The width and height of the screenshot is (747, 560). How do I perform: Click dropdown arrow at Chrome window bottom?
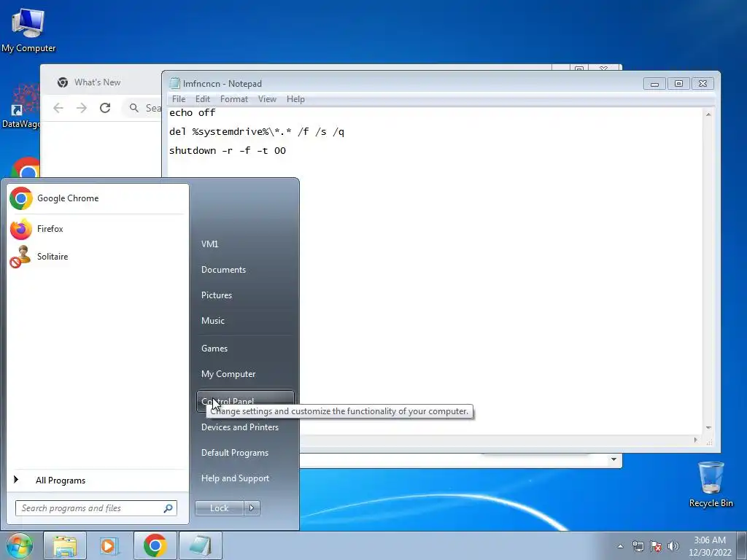pos(614,459)
